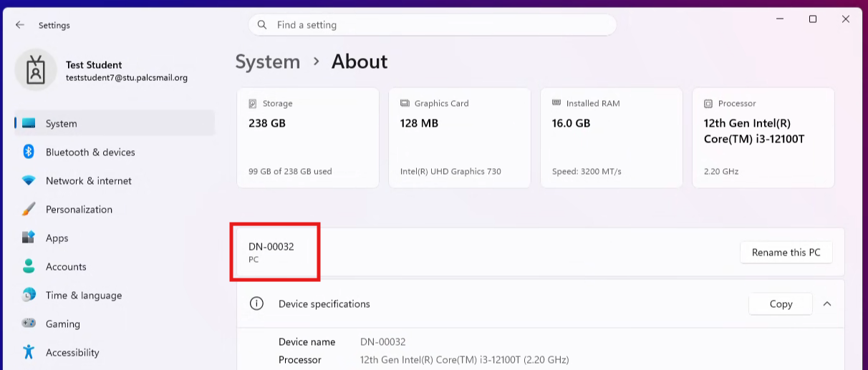
Task: Open the Storage 238 GB card
Action: [x=308, y=138]
